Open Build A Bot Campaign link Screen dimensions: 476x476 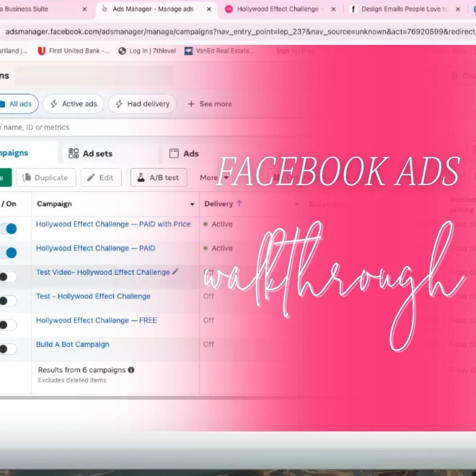(x=72, y=344)
